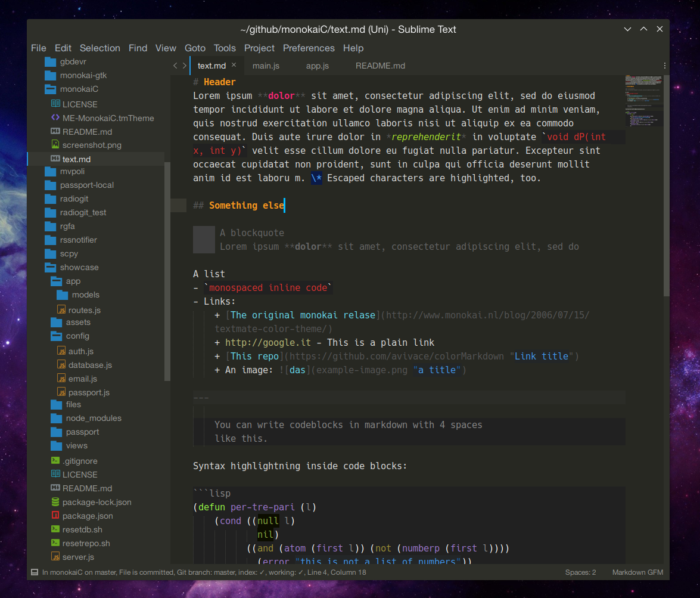
Task: Go to previous tab with left arrow
Action: (x=175, y=66)
